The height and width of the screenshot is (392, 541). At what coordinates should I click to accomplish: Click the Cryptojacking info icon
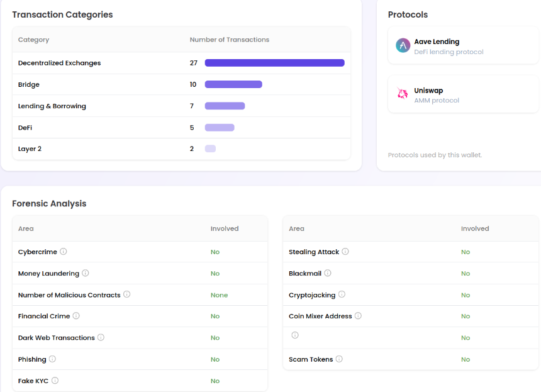pos(342,294)
